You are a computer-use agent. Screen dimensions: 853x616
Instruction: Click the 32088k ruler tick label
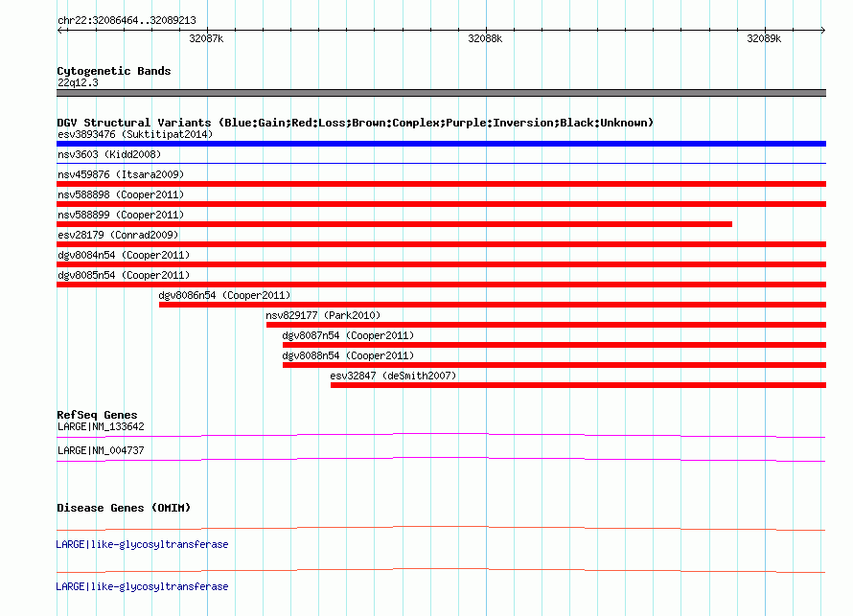pos(485,38)
